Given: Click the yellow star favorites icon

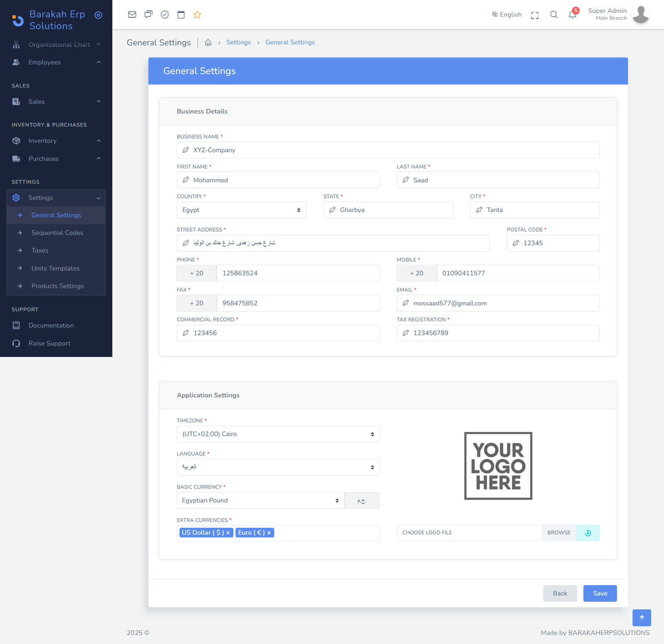Looking at the screenshot, I should pos(197,15).
